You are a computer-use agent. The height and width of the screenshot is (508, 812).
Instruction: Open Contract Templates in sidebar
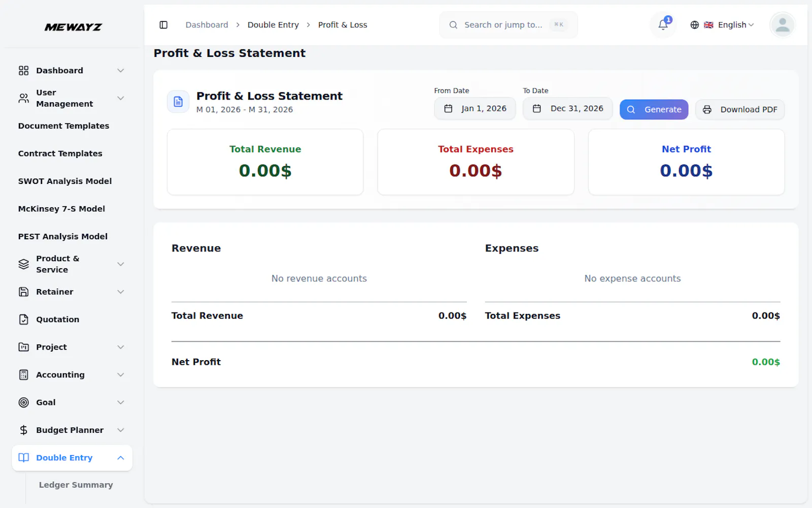(x=60, y=153)
